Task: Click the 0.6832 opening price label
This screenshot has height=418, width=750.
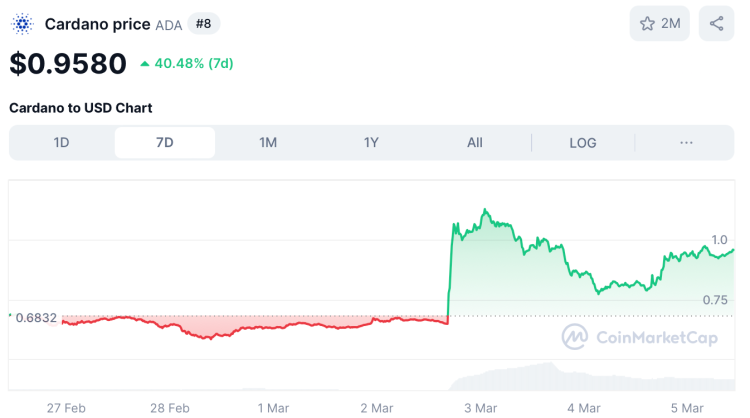Action: click(36, 318)
